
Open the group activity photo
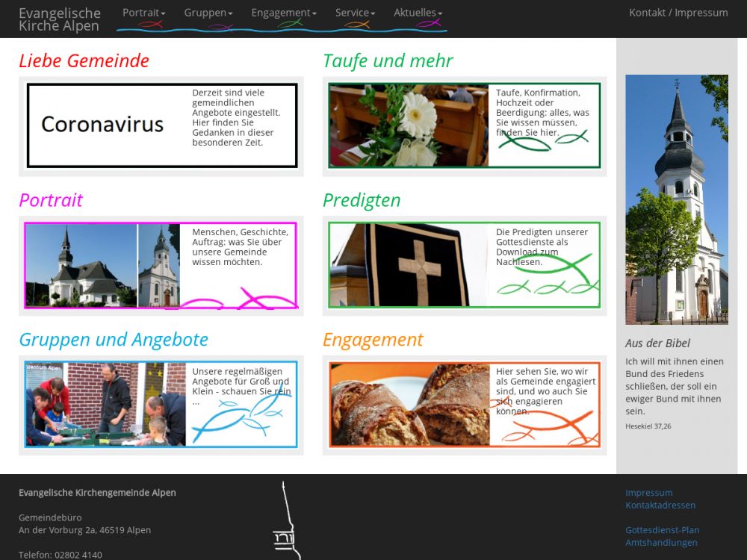[105, 405]
